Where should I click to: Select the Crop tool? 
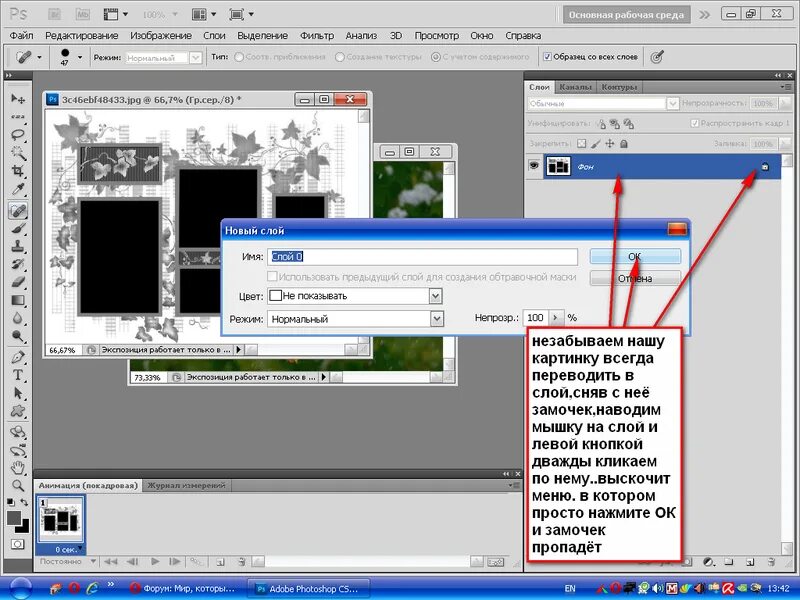pyautogui.click(x=18, y=171)
